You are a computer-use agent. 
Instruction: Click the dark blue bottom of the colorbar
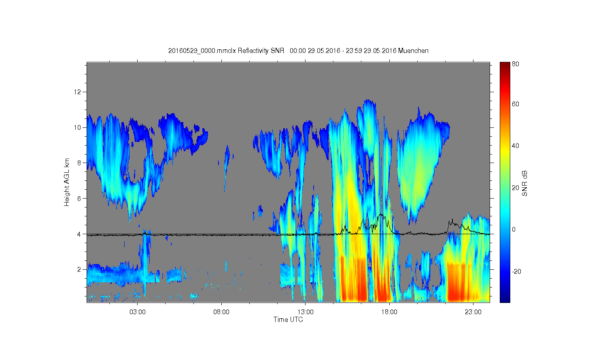point(505,298)
